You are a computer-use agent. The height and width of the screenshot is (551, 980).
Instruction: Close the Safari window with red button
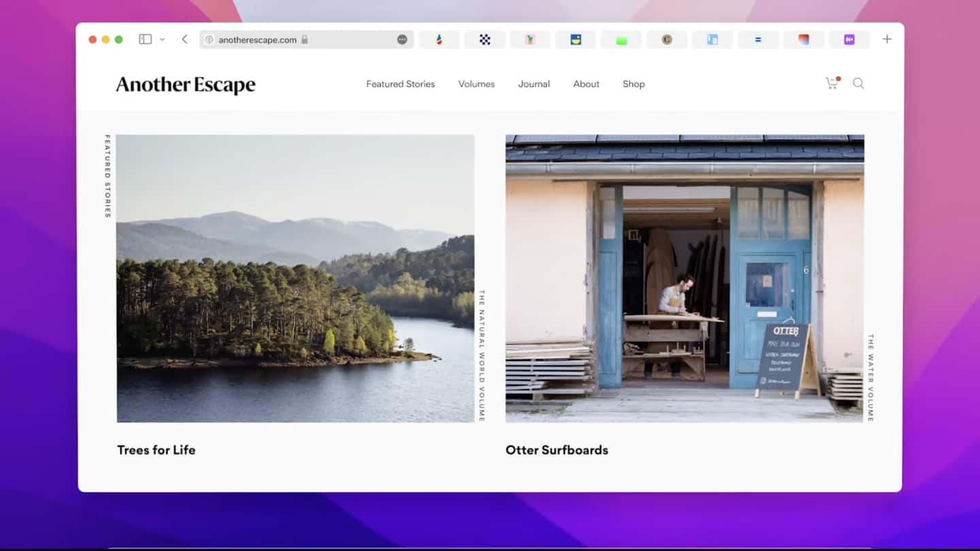click(x=93, y=39)
